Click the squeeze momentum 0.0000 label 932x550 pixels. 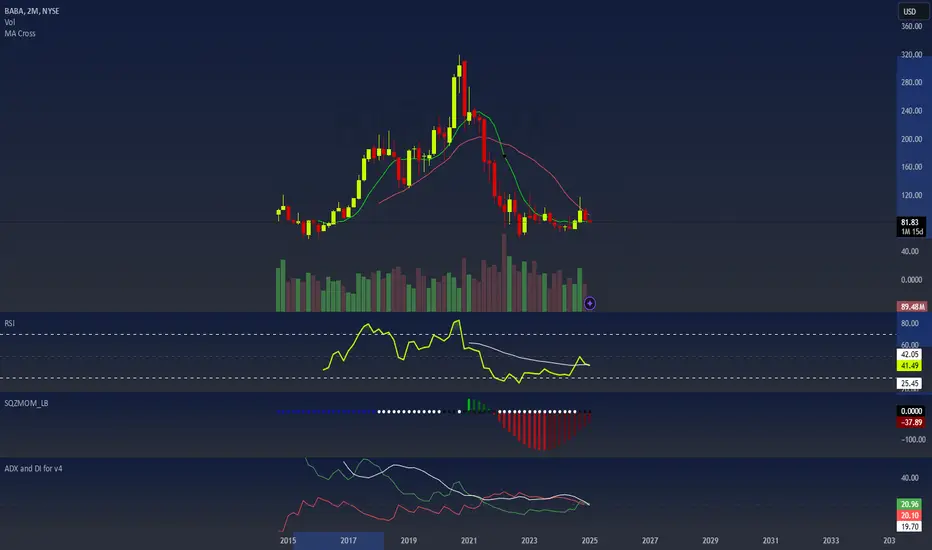[x=911, y=411]
